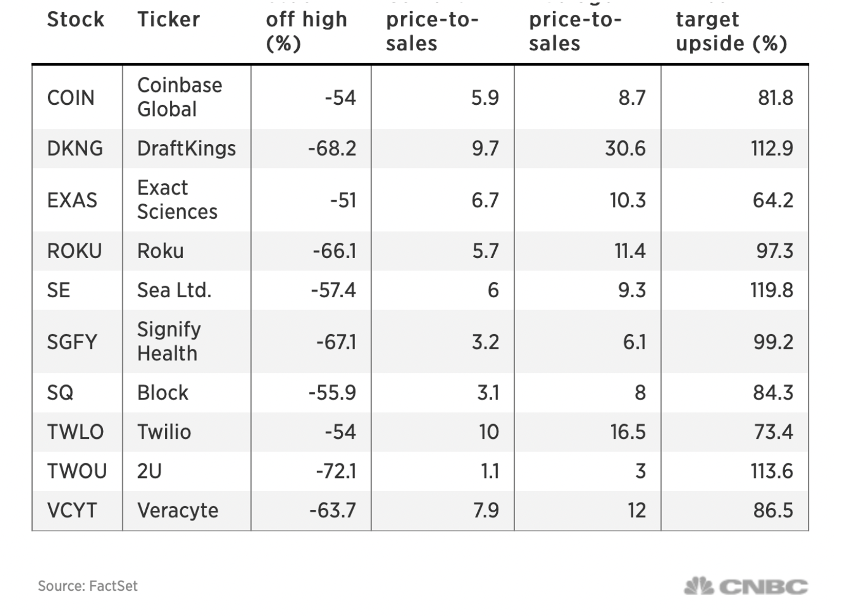Select Roku's -66.1 off high value
The image size is (855, 616).
pos(334,251)
